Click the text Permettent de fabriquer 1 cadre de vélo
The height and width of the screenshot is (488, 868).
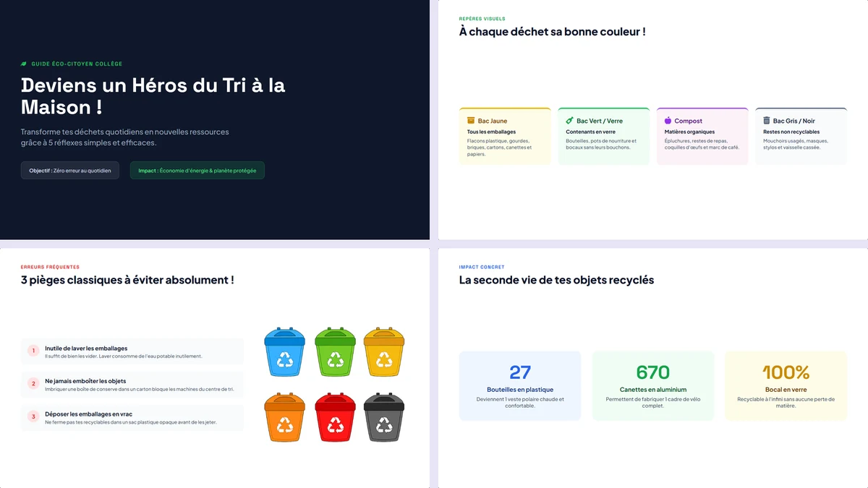pos(653,402)
